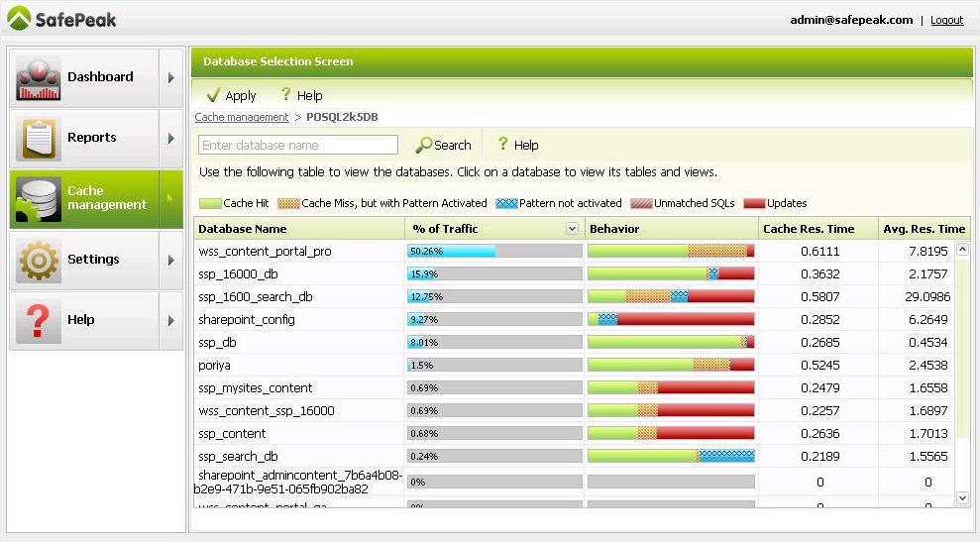The height and width of the screenshot is (542, 980).
Task: Click the Logout link
Action: point(947,20)
